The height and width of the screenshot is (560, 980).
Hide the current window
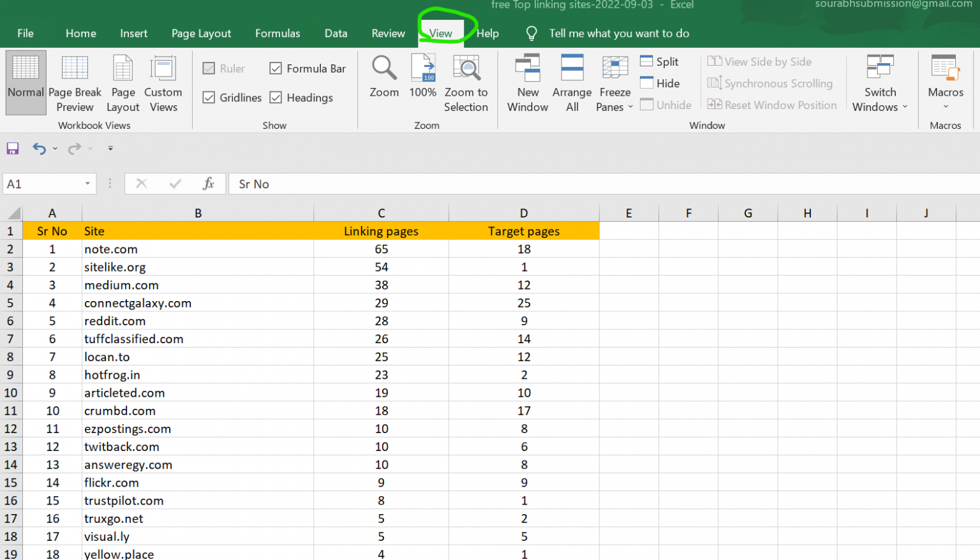tap(660, 83)
